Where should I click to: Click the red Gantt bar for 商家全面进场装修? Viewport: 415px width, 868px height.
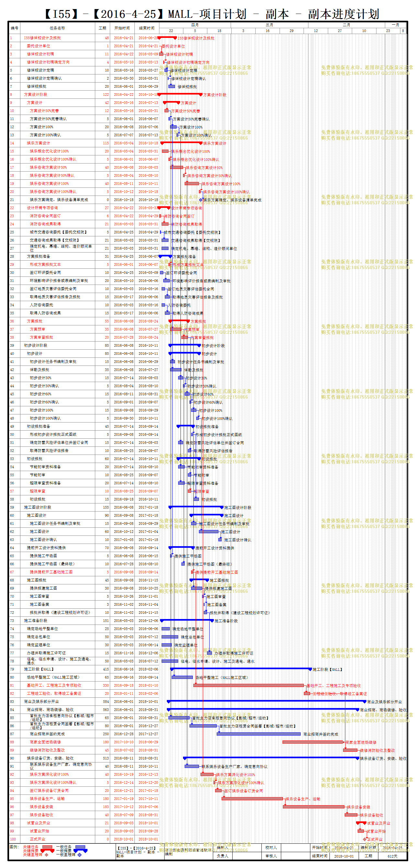pyautogui.click(x=313, y=742)
